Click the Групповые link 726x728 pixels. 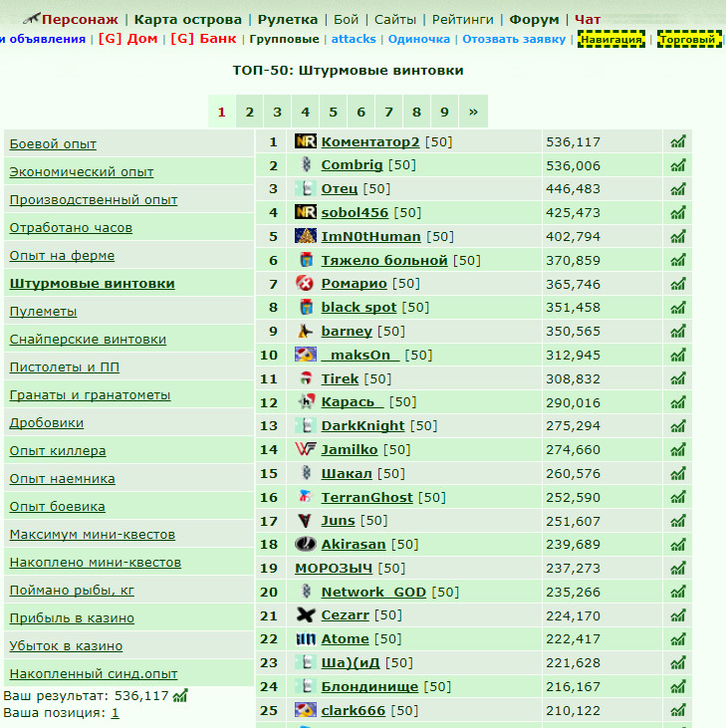coord(284,39)
